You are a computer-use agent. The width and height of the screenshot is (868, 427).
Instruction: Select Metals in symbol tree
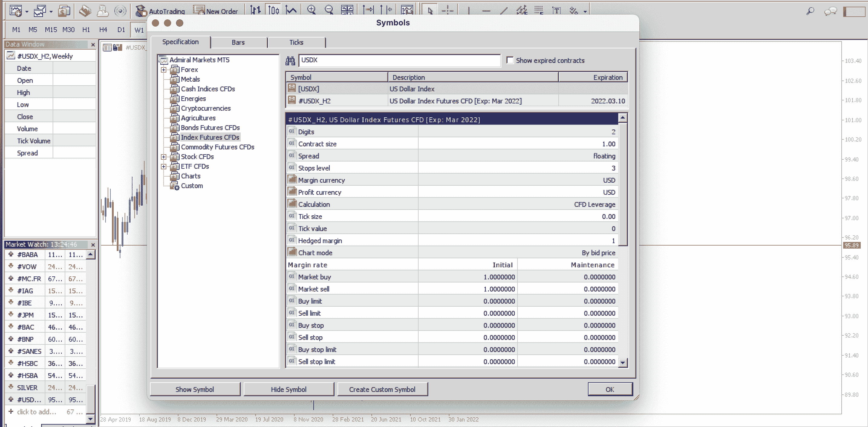coord(190,79)
